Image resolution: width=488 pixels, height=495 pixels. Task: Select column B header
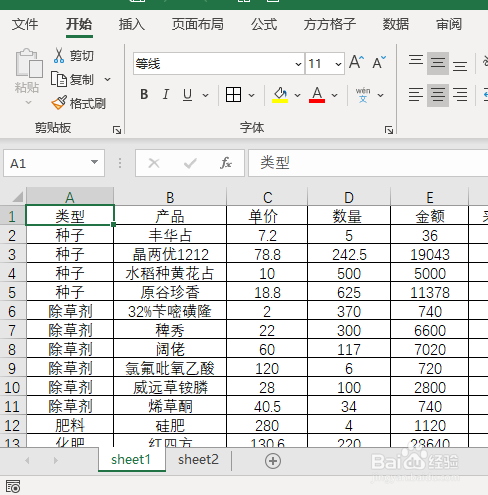(170, 197)
